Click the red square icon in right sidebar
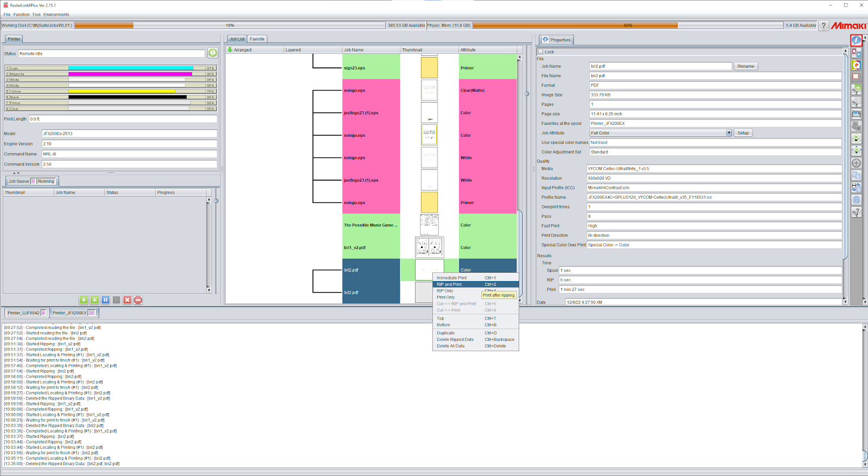 click(x=856, y=77)
